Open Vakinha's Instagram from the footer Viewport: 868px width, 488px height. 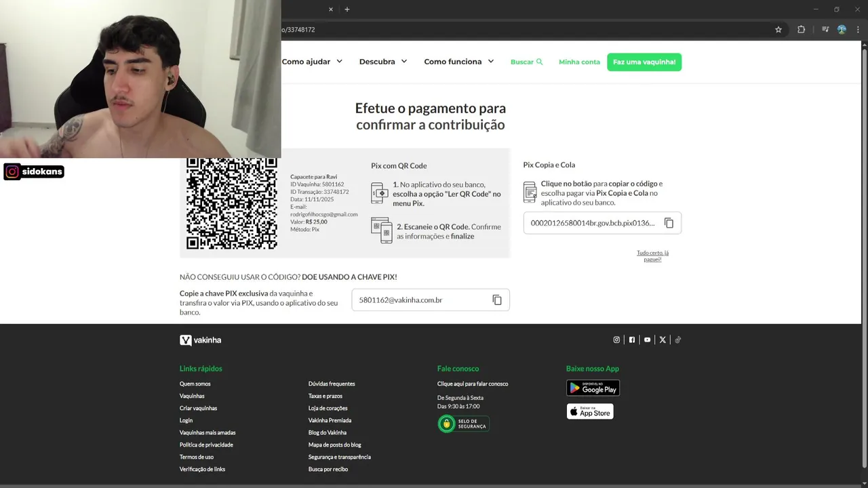point(616,340)
